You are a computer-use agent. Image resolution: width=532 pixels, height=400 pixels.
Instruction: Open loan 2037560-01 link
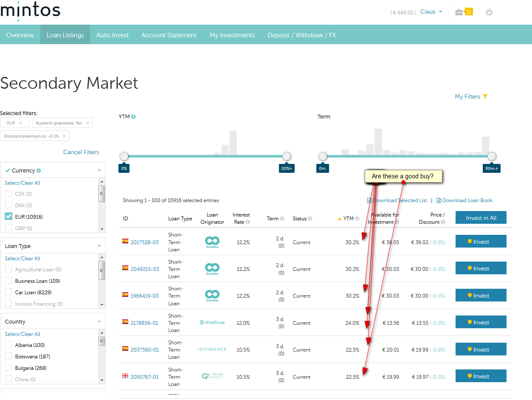[145, 350]
